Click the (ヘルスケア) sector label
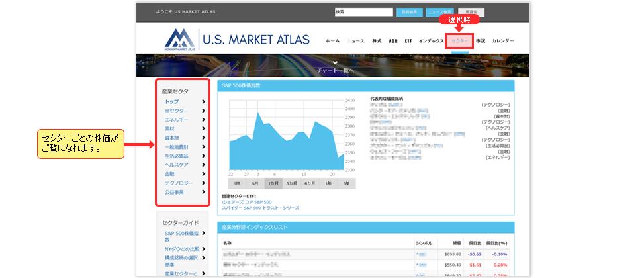Viewport: 644px width, 278px height. (x=498, y=128)
